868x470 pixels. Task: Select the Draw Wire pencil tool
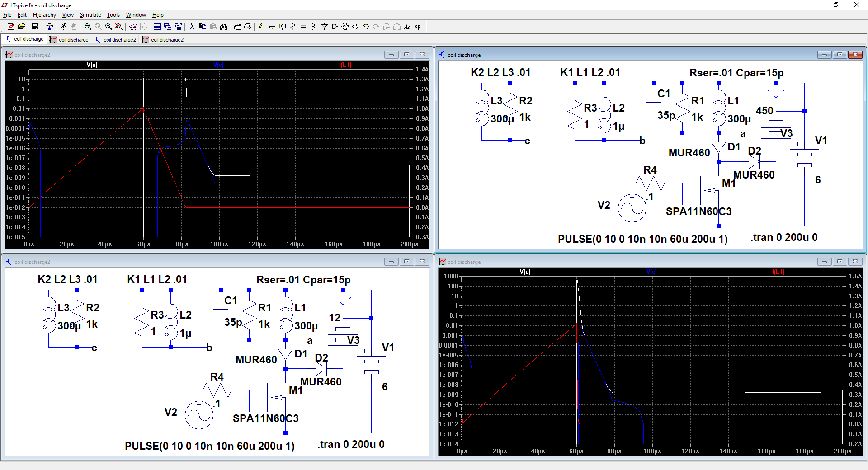pyautogui.click(x=262, y=27)
